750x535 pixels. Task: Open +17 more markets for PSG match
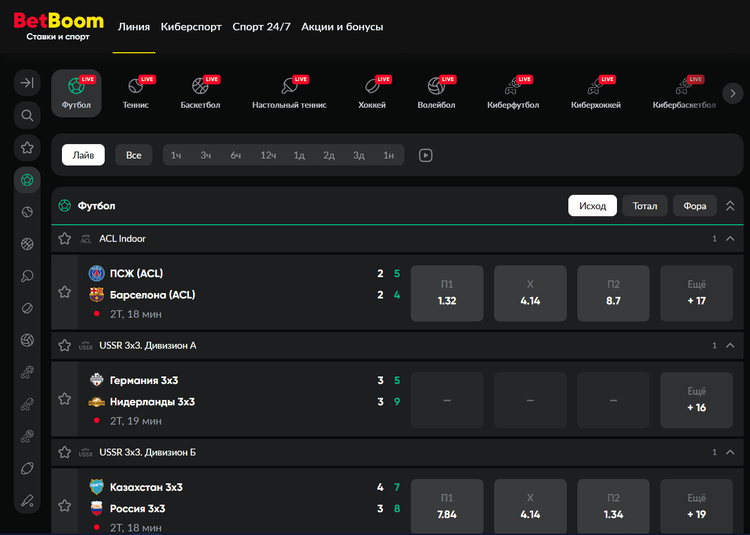point(697,293)
